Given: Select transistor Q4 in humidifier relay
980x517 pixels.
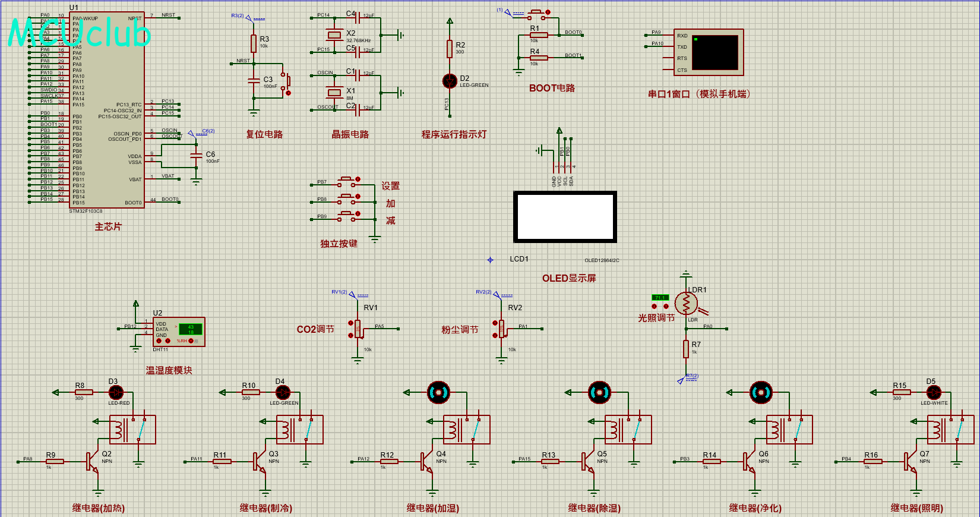Looking at the screenshot, I should [x=427, y=461].
